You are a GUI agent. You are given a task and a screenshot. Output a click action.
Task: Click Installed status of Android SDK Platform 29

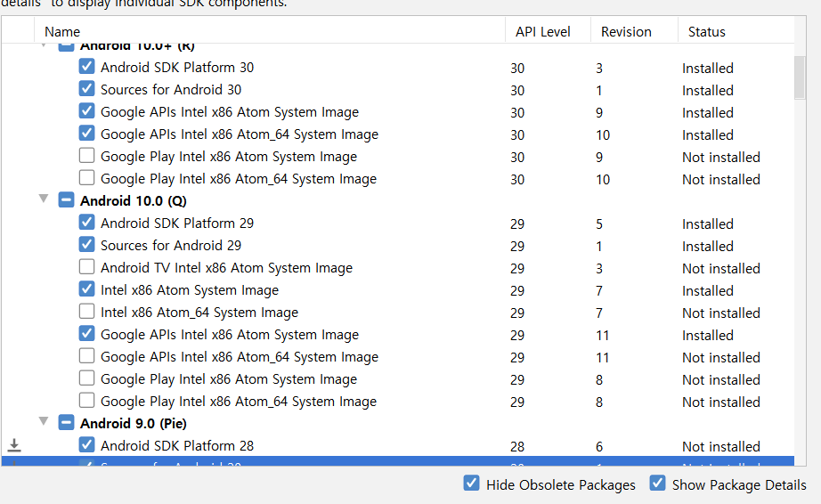(707, 224)
